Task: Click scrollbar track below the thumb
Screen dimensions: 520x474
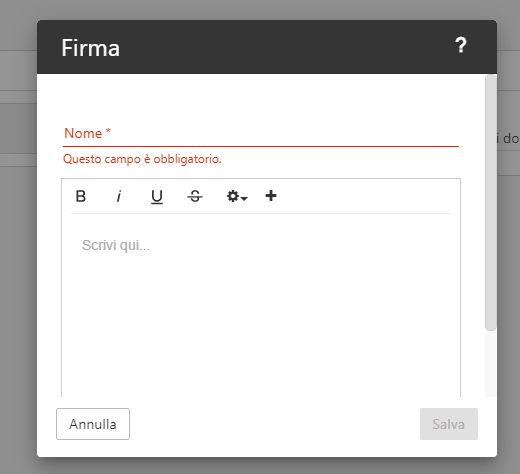Action: pyautogui.click(x=491, y=363)
